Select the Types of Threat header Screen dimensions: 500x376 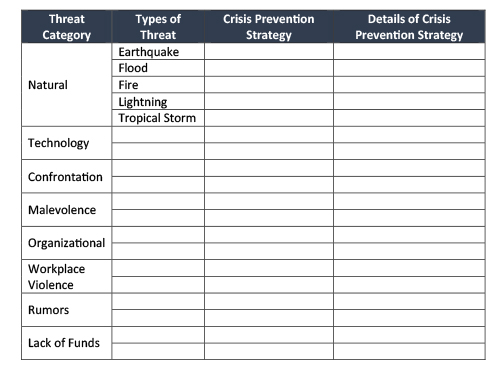tap(158, 27)
